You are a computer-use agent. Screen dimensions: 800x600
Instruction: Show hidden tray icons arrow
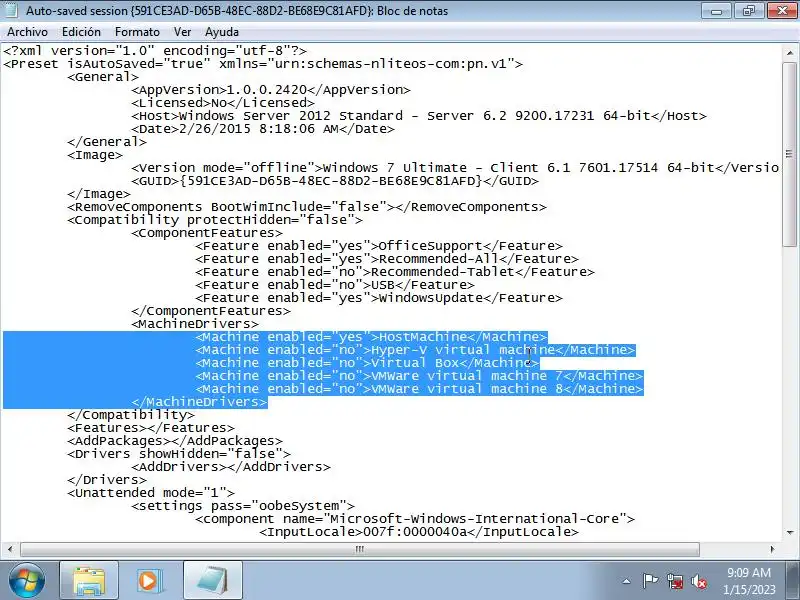coord(627,581)
